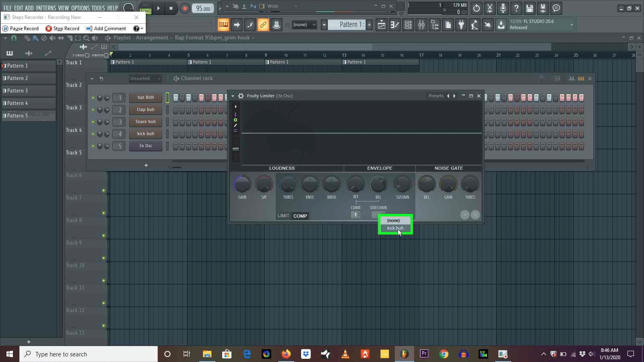Viewport: 644px width, 362px height.
Task: Click the render/export audio icon
Action: pos(543,8)
